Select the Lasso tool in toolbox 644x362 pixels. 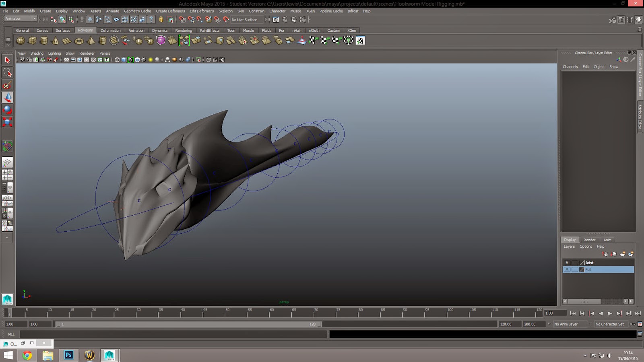point(7,72)
